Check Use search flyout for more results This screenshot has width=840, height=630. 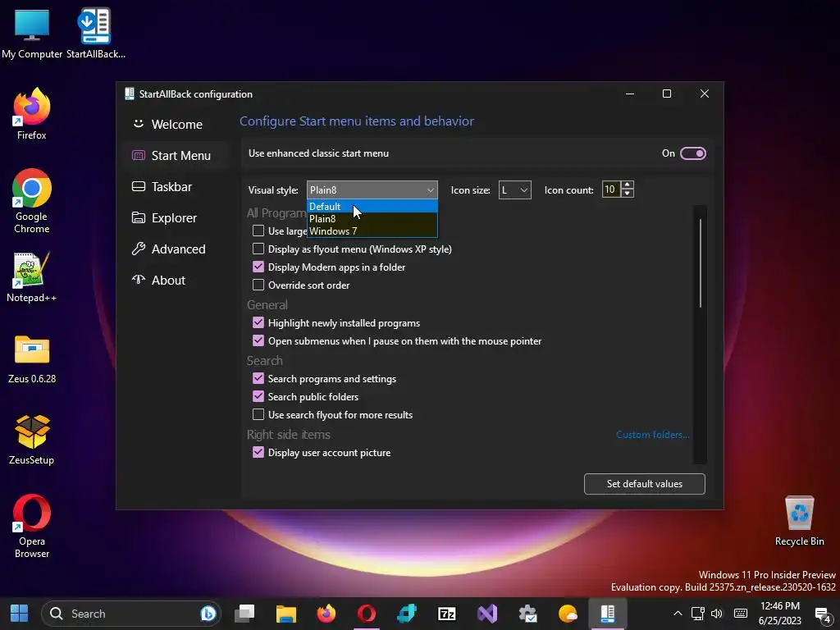(258, 414)
